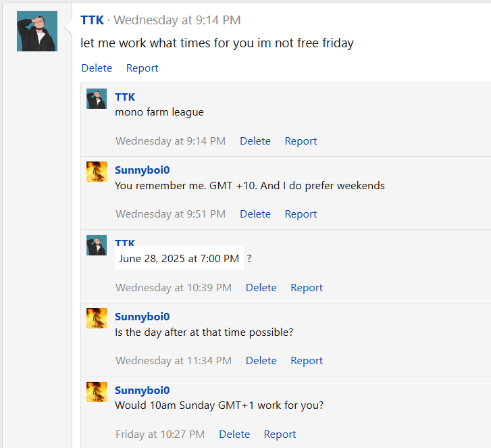Delete comment posted Friday at 10:27 PM
This screenshot has height=448, width=491.
click(x=234, y=434)
